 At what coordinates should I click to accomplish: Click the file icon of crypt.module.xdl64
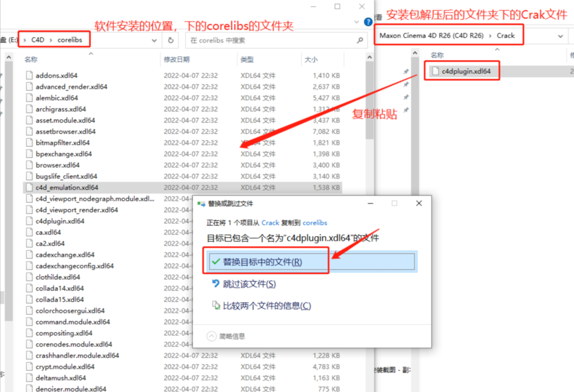click(x=29, y=367)
